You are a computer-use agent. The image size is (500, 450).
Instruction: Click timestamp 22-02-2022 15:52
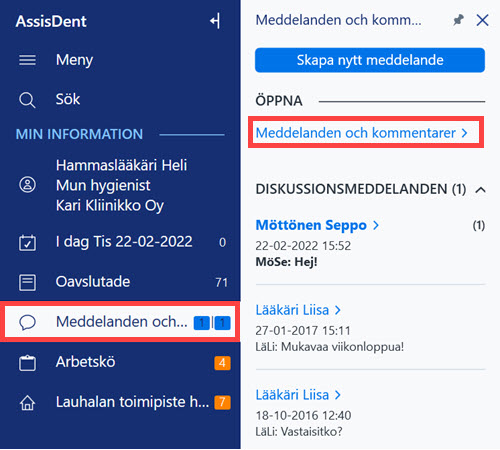[303, 246]
